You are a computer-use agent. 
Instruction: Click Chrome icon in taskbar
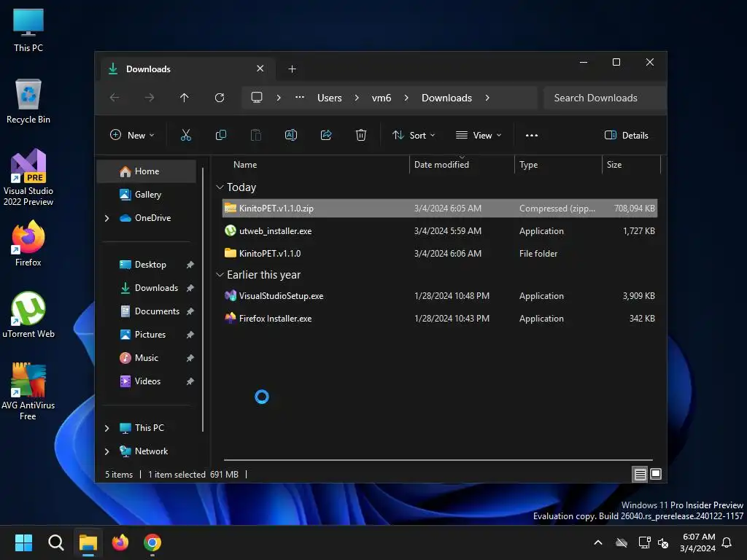152,542
